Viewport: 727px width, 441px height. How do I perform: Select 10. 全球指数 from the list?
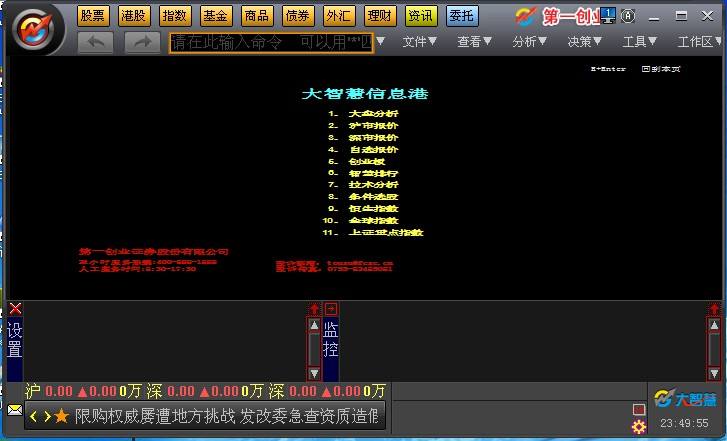tap(361, 221)
